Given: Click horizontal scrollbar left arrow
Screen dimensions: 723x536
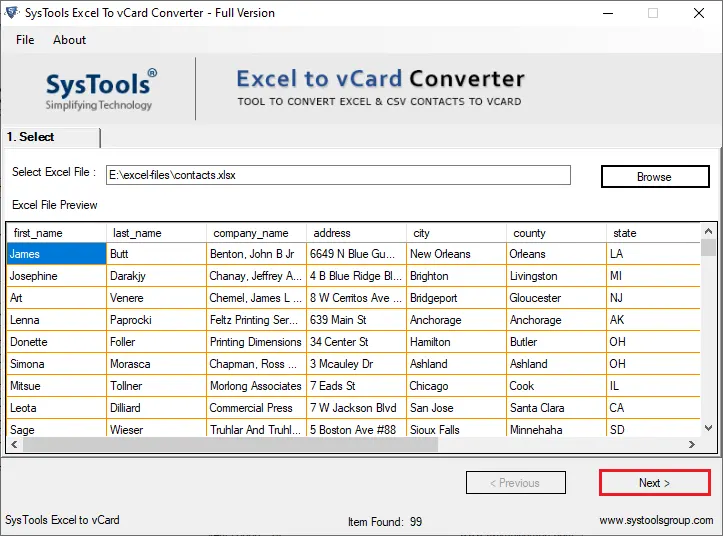Looking at the screenshot, I should click(15, 444).
